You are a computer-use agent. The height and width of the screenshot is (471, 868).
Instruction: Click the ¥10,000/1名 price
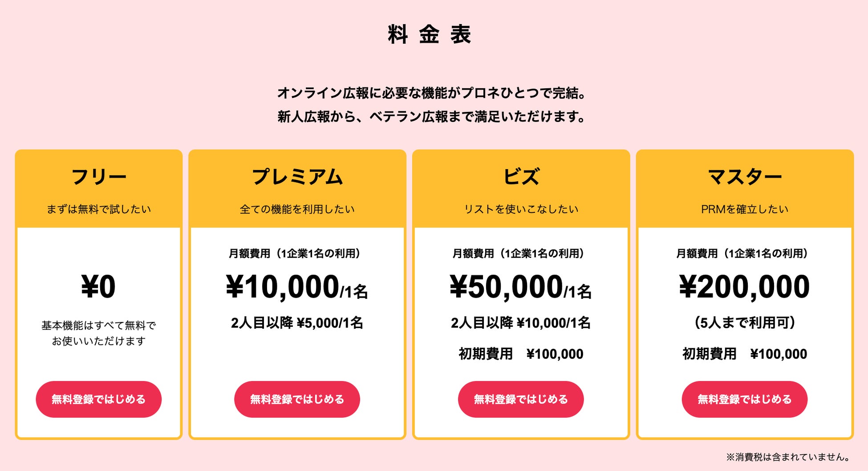coord(297,287)
